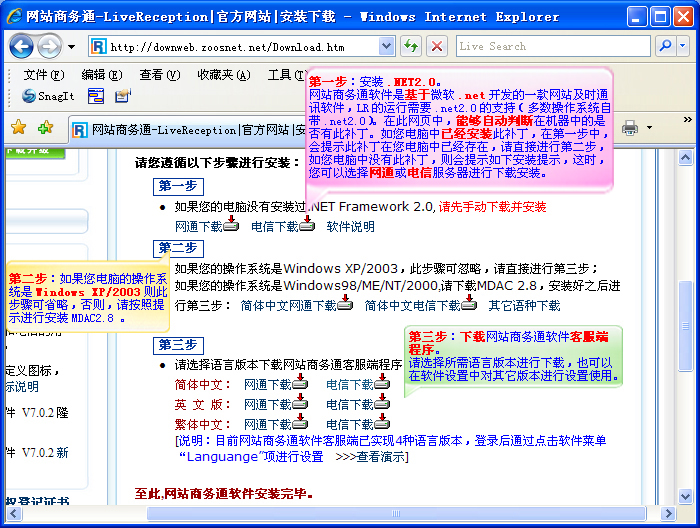This screenshot has height=528, width=700.
Task: Click the Forward navigation arrow
Action: click(x=48, y=47)
